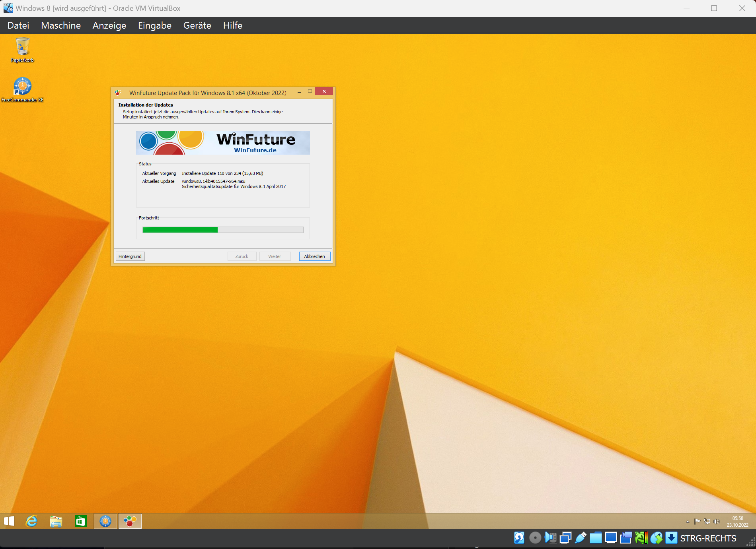756x549 pixels.
Task: Click the 'Sicherheitsqualitätsupdate für Windows 8.1 April 2017' text
Action: 234,186
